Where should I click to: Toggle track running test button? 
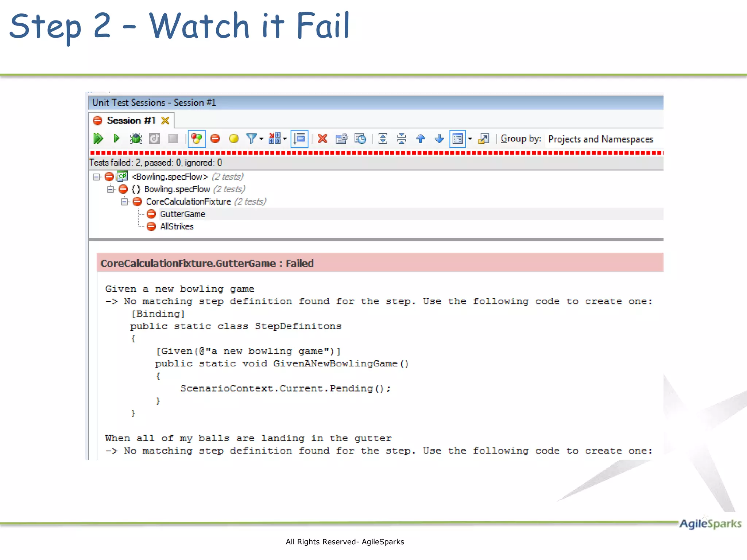299,139
